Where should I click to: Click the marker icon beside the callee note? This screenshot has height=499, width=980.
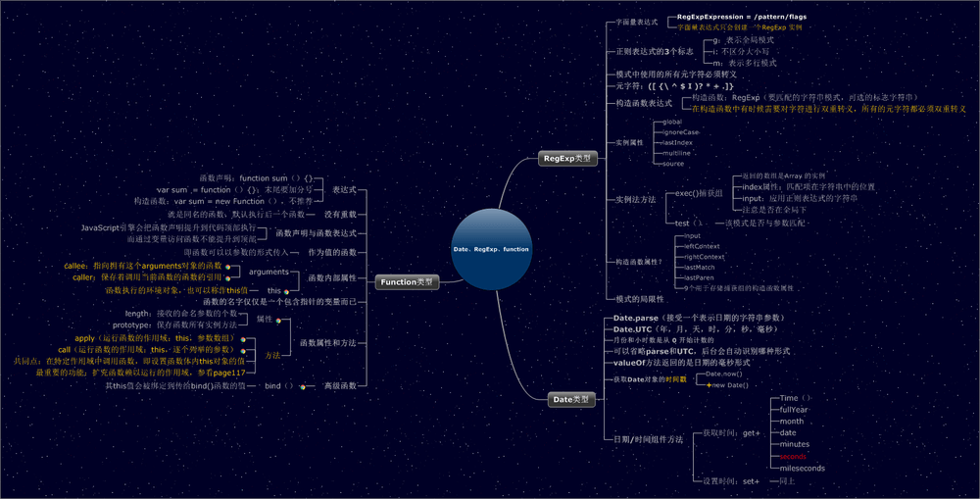tap(228, 267)
